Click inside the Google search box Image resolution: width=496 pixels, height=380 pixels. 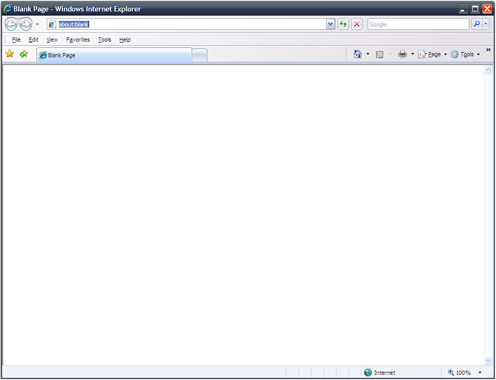pyautogui.click(x=418, y=24)
